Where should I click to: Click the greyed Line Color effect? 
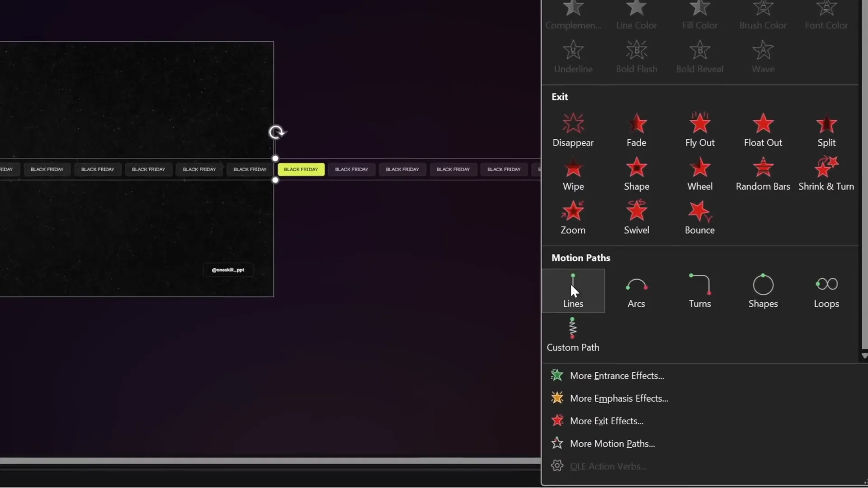click(x=636, y=16)
